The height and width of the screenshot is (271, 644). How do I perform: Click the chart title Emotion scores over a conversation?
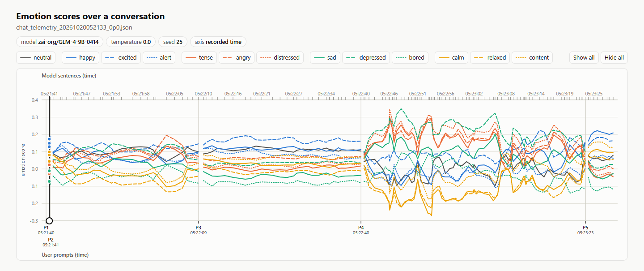[x=90, y=17]
